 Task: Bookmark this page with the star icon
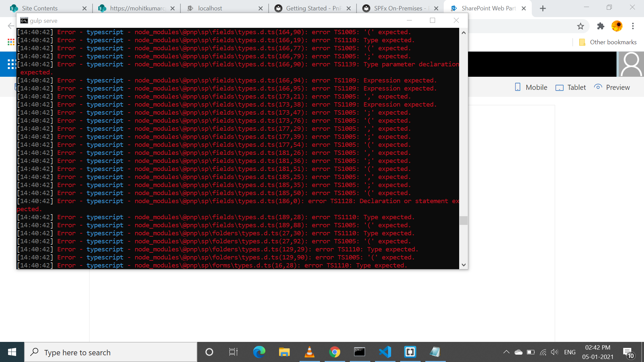(x=581, y=26)
